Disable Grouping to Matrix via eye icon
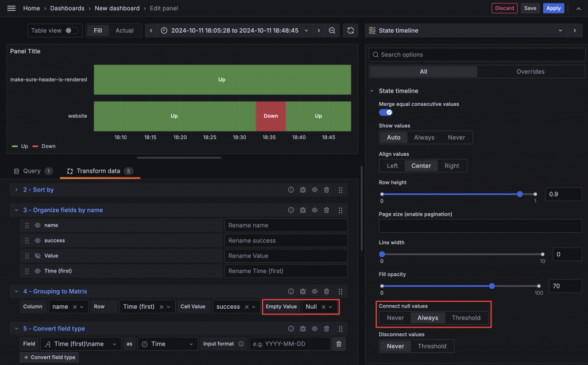 (x=315, y=291)
